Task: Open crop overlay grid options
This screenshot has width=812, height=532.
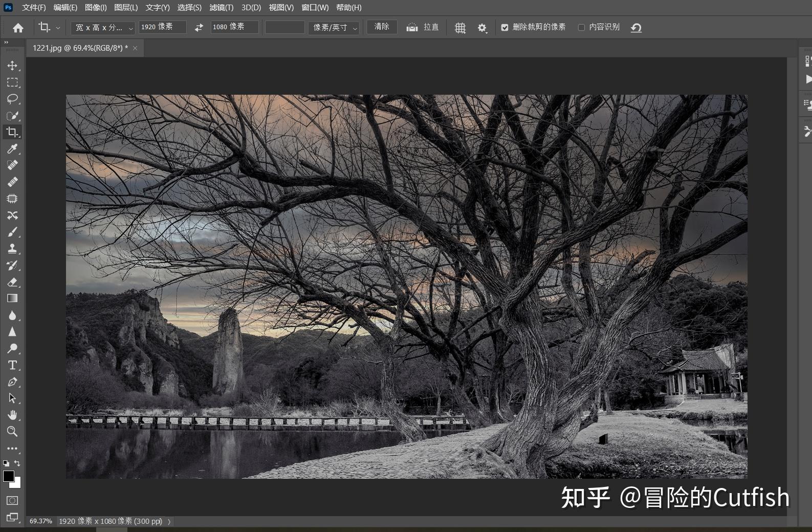Action: (460, 28)
